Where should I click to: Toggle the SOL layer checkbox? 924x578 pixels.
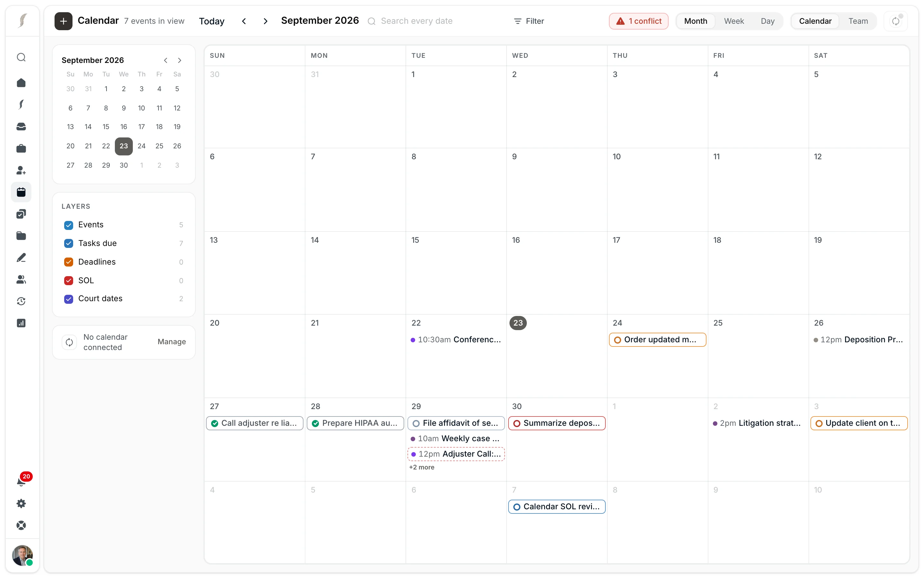click(69, 281)
